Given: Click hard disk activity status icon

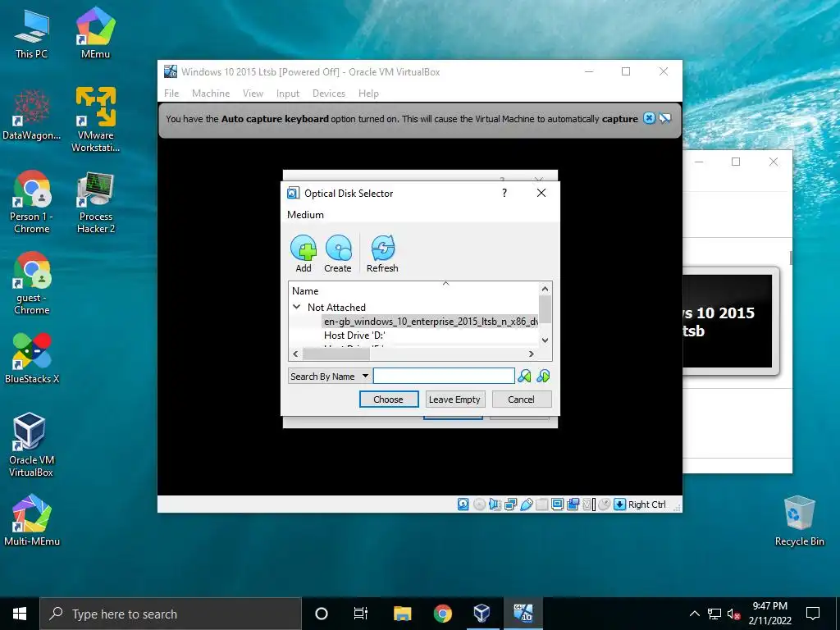Looking at the screenshot, I should (463, 504).
